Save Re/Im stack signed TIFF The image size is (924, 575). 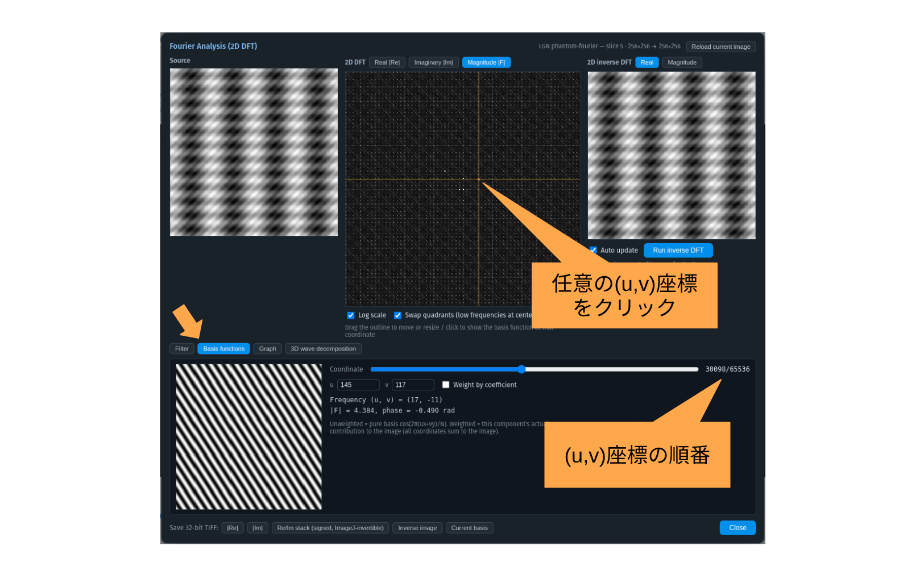point(330,528)
